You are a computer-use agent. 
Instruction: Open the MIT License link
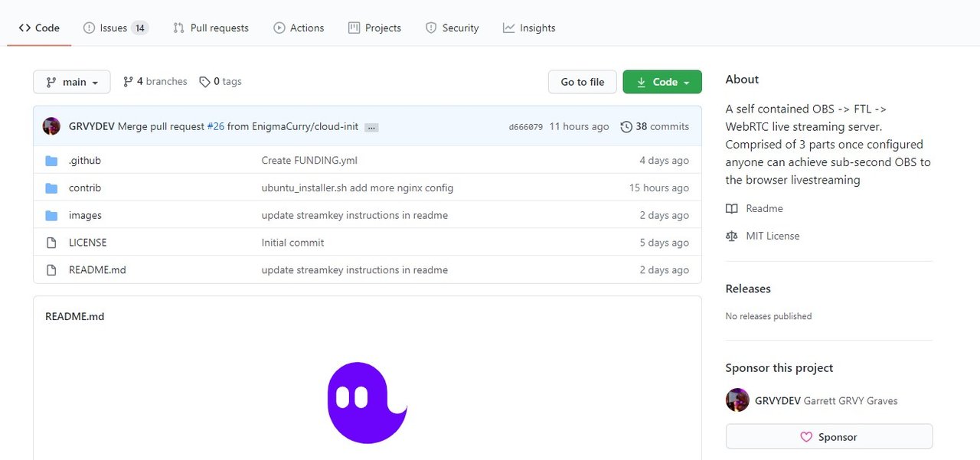pyautogui.click(x=773, y=236)
